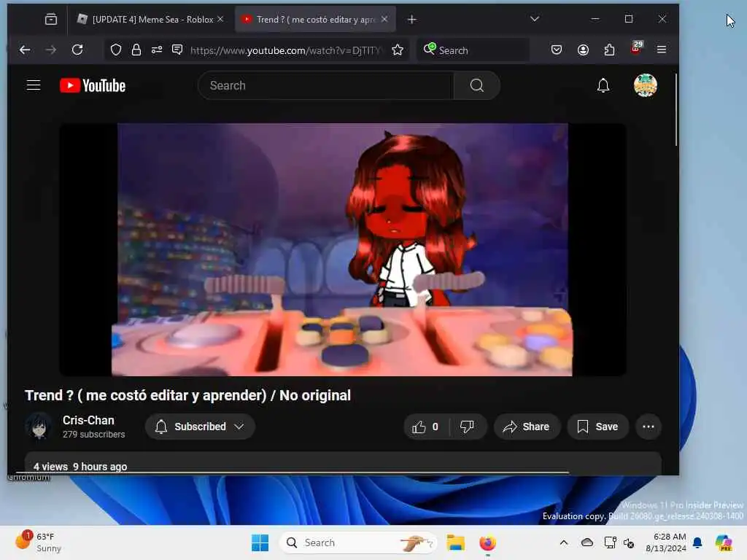Open File Explorer from the taskbar
The width and height of the screenshot is (747, 560).
(455, 542)
